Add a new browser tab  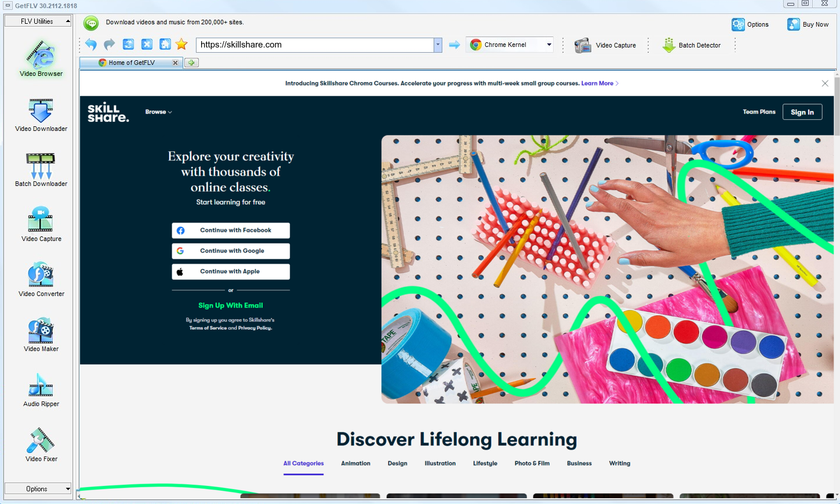click(x=191, y=63)
